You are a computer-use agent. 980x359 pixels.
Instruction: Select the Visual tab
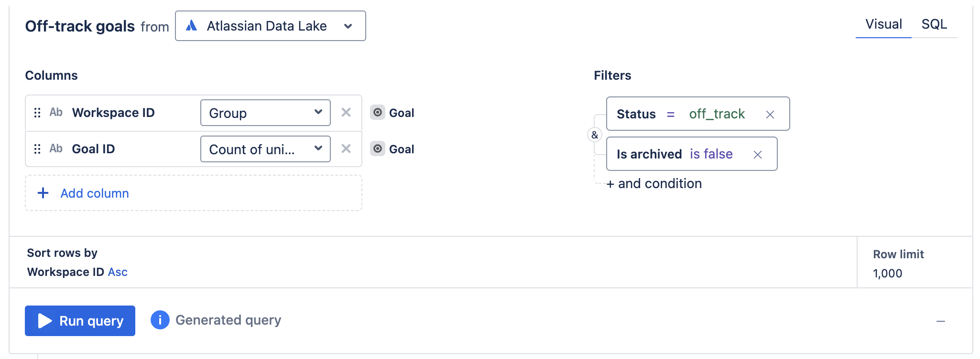coord(882,24)
